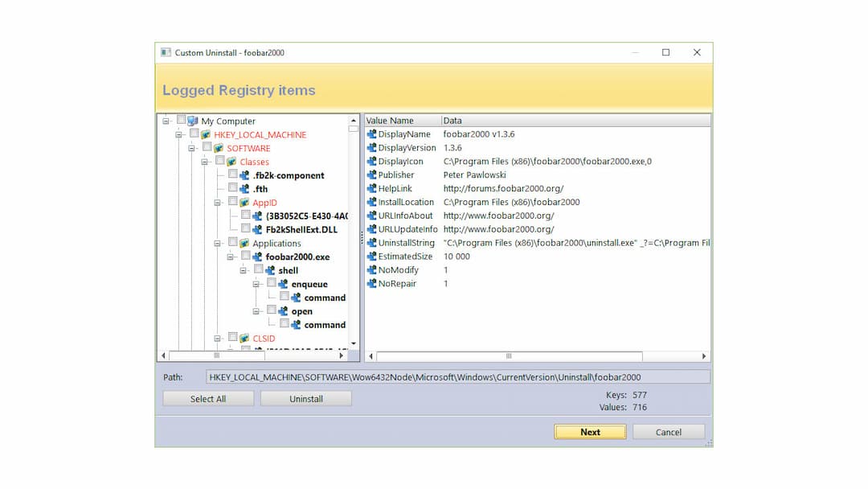Click the My Computer icon in the tree

coord(194,121)
